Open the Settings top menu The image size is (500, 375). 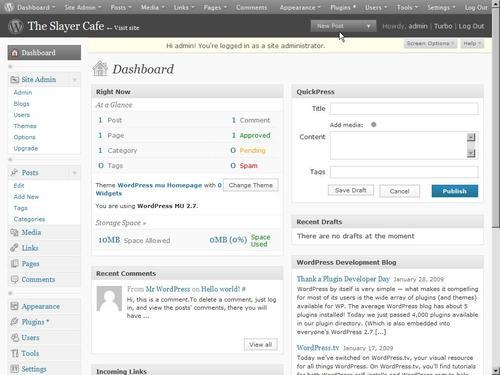click(441, 7)
